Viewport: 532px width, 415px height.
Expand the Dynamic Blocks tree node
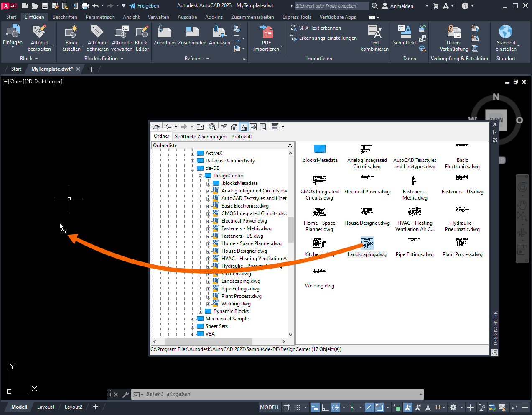tap(201, 312)
